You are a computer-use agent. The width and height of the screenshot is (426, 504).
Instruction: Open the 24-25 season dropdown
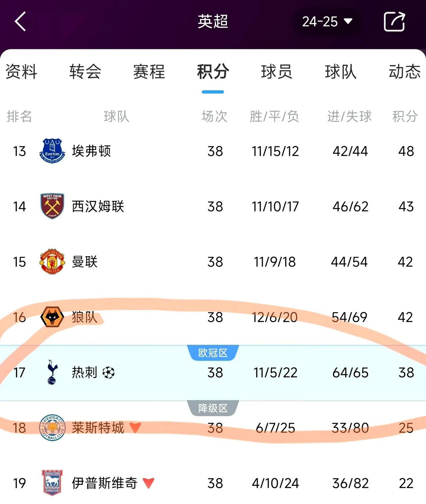[x=326, y=22]
